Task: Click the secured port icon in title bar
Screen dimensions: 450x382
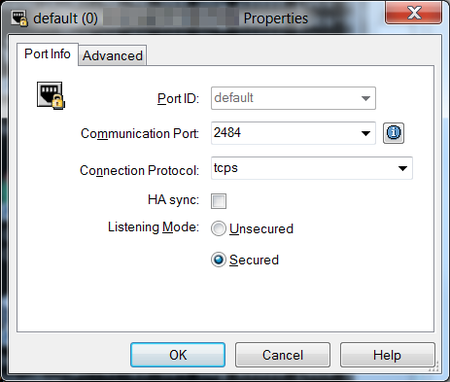Action: pos(19,18)
